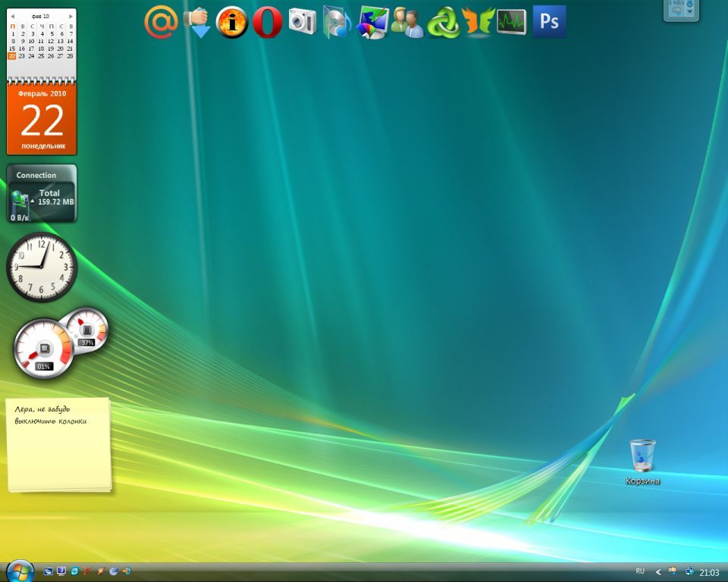Click the 21:03 taskbar clock
This screenshot has width=728, height=582.
(709, 573)
